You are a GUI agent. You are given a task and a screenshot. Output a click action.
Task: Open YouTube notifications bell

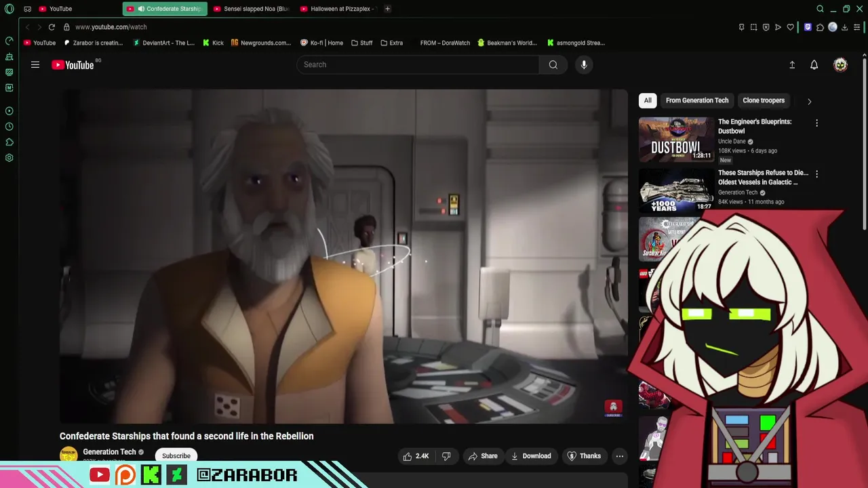click(x=814, y=64)
